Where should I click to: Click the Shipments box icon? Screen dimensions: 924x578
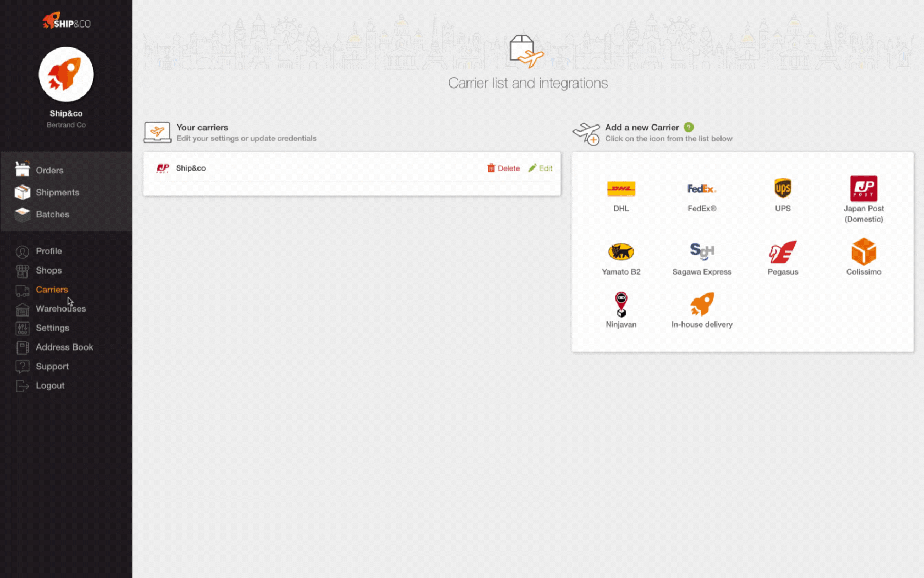tap(23, 192)
